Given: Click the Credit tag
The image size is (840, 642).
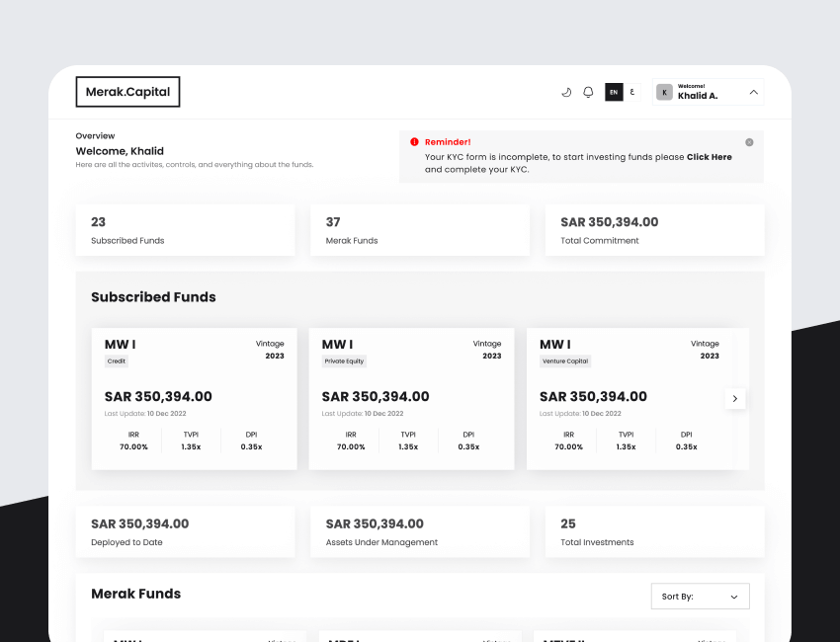Looking at the screenshot, I should point(117,361).
